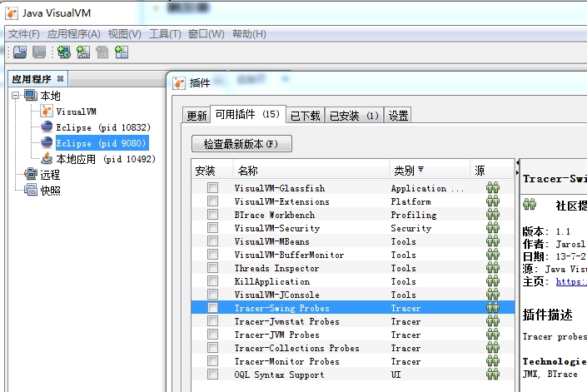Check VisualVM-Glassfish install checkbox

[x=212, y=188]
